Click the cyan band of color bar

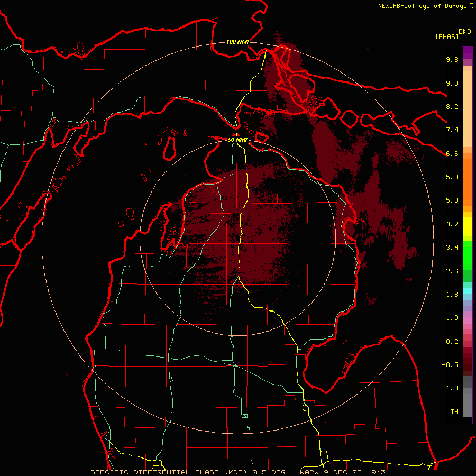coord(467,290)
